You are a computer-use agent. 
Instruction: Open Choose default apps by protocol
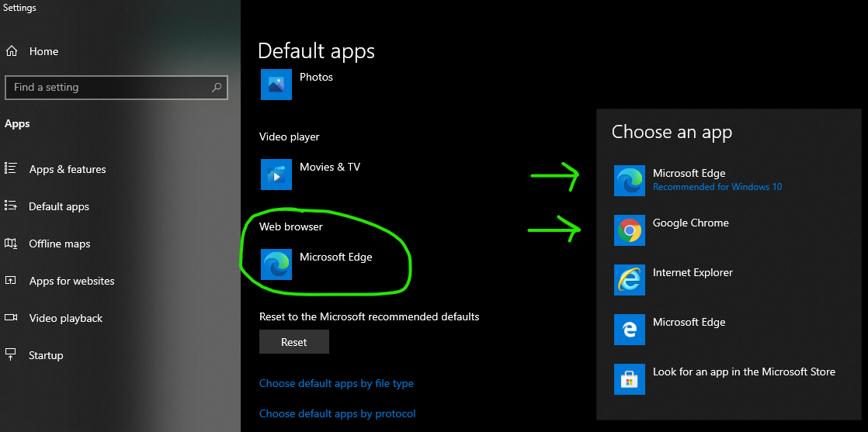click(x=338, y=413)
